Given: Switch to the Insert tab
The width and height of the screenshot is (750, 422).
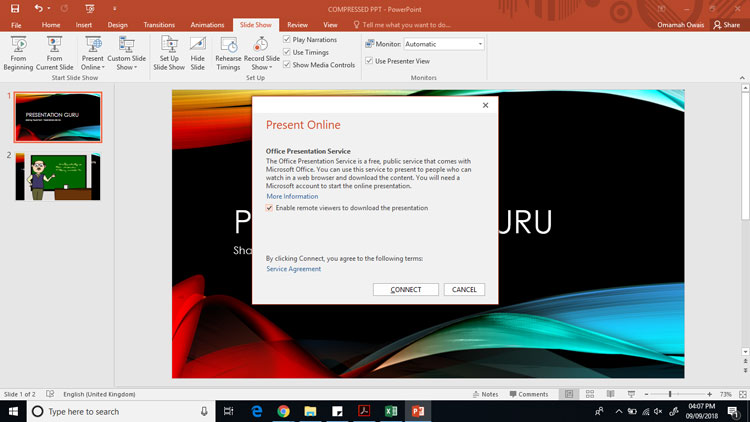Looking at the screenshot, I should [84, 25].
